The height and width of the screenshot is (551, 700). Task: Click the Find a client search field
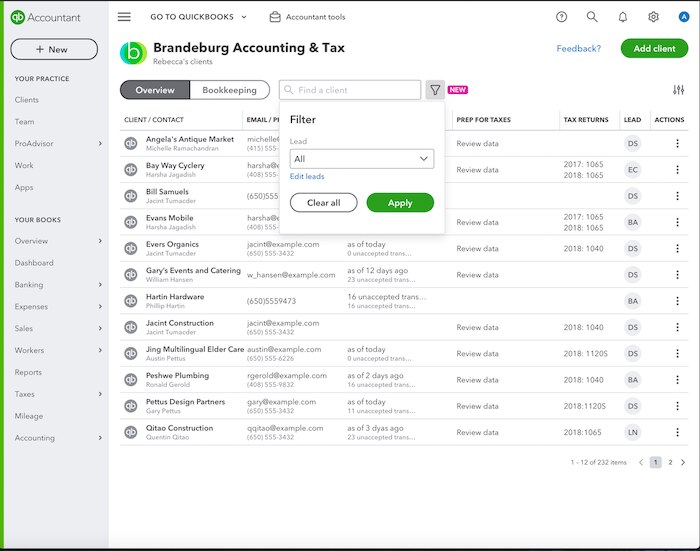click(350, 90)
